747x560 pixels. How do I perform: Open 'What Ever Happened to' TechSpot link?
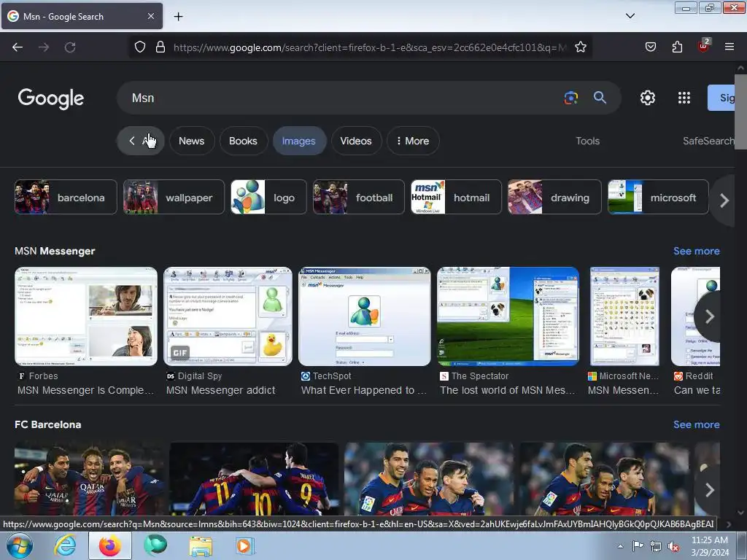click(364, 391)
